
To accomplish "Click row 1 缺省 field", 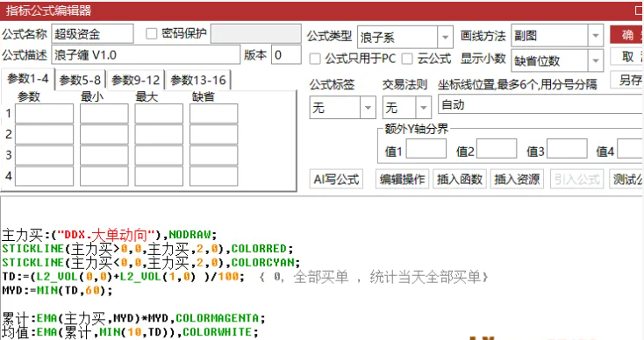I will coord(213,114).
